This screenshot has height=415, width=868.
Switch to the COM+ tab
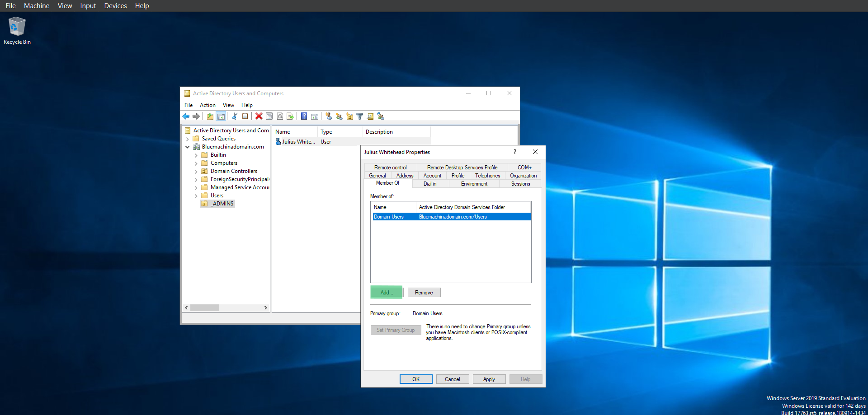[x=524, y=168]
